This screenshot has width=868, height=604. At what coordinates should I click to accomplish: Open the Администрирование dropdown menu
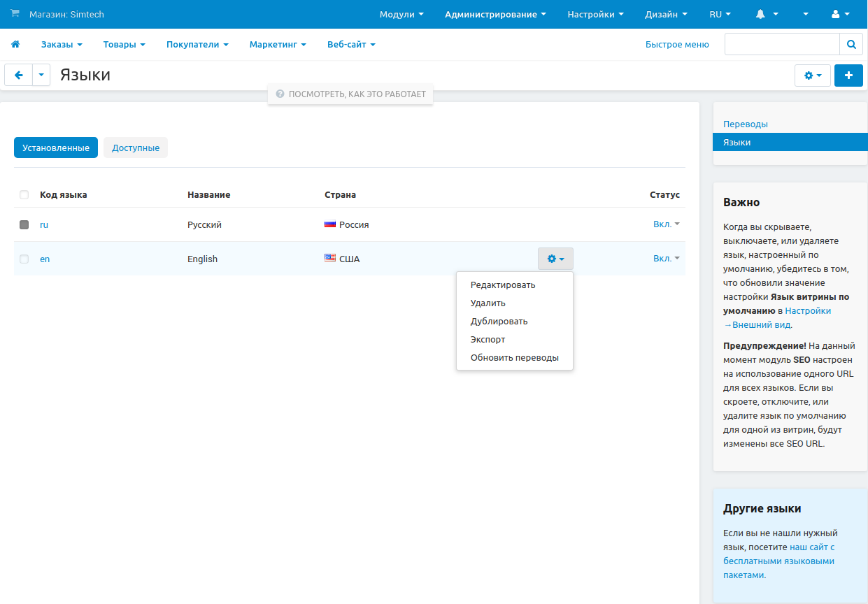coord(495,14)
